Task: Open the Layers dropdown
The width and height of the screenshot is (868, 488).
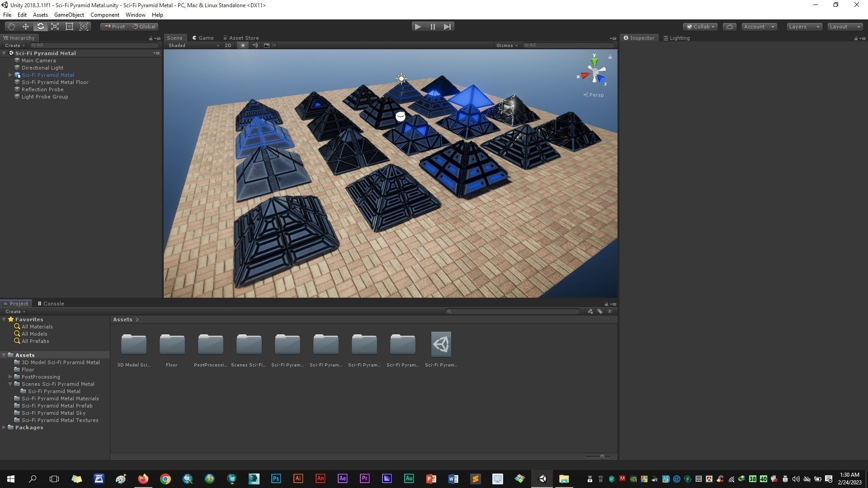Action: [x=803, y=27]
